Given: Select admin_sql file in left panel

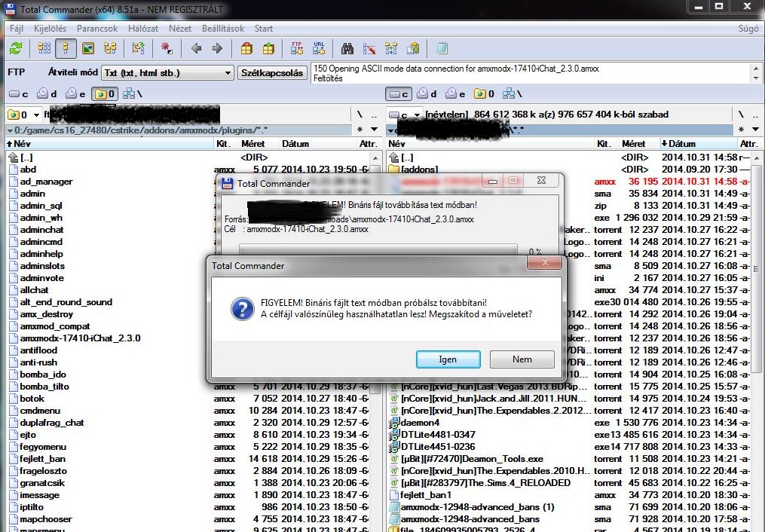Looking at the screenshot, I should (x=41, y=206).
